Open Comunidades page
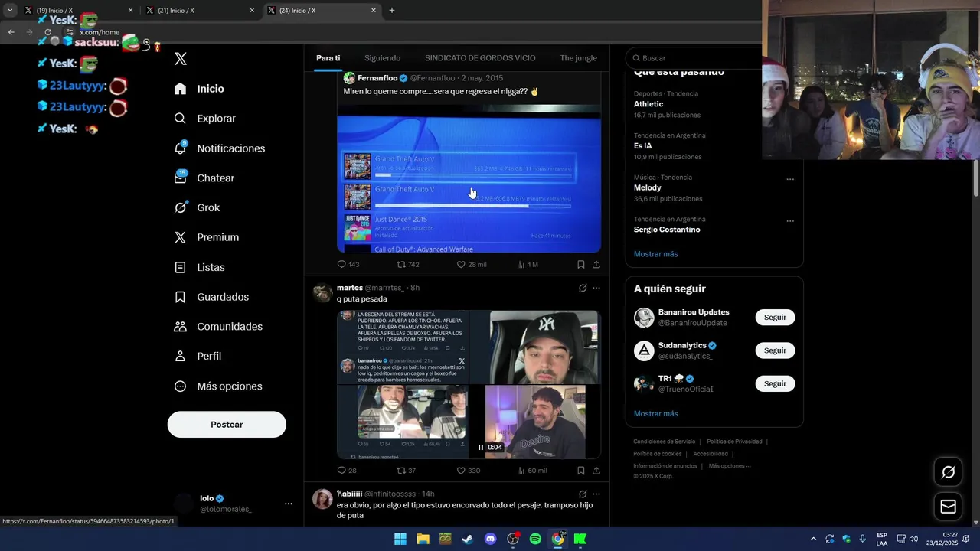This screenshot has width=980, height=551. pos(219,327)
